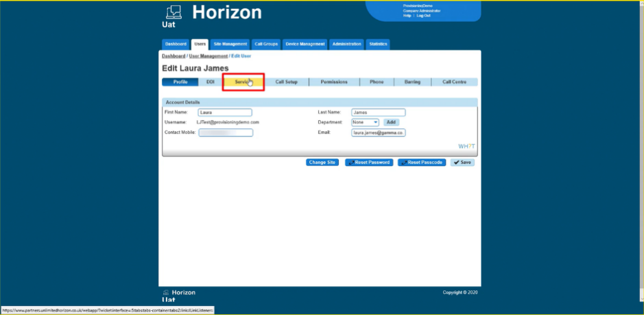Click the Edit Laura James heading
This screenshot has width=644, height=315.
click(x=195, y=68)
